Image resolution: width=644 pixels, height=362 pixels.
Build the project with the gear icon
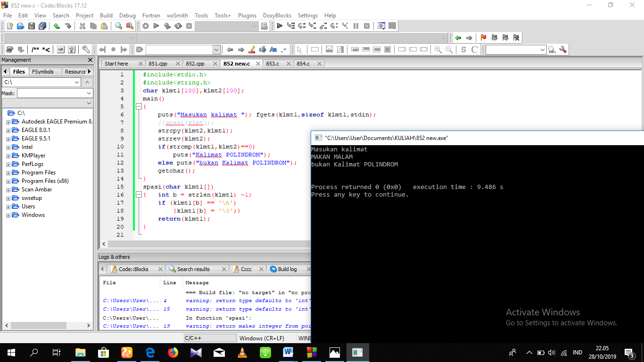click(146, 26)
